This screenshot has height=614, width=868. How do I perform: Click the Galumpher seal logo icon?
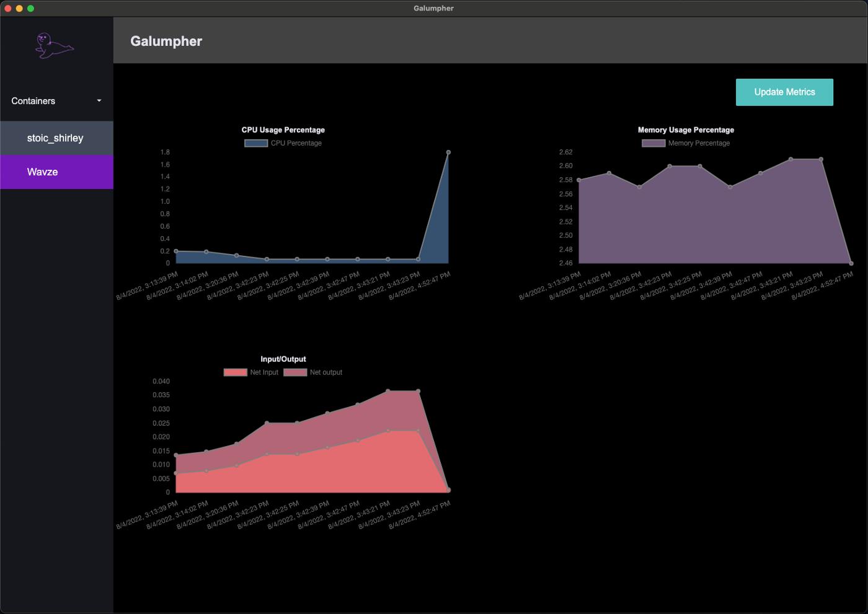tap(55, 46)
